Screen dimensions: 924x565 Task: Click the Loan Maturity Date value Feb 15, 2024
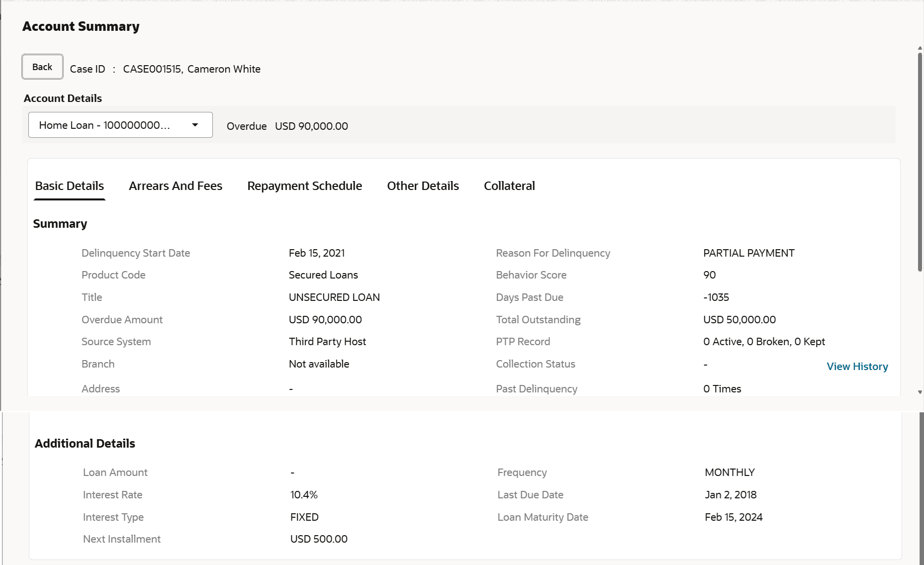click(734, 517)
